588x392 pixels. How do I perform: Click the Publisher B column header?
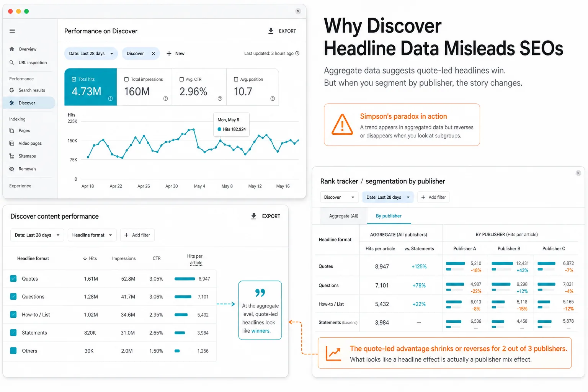(x=509, y=248)
